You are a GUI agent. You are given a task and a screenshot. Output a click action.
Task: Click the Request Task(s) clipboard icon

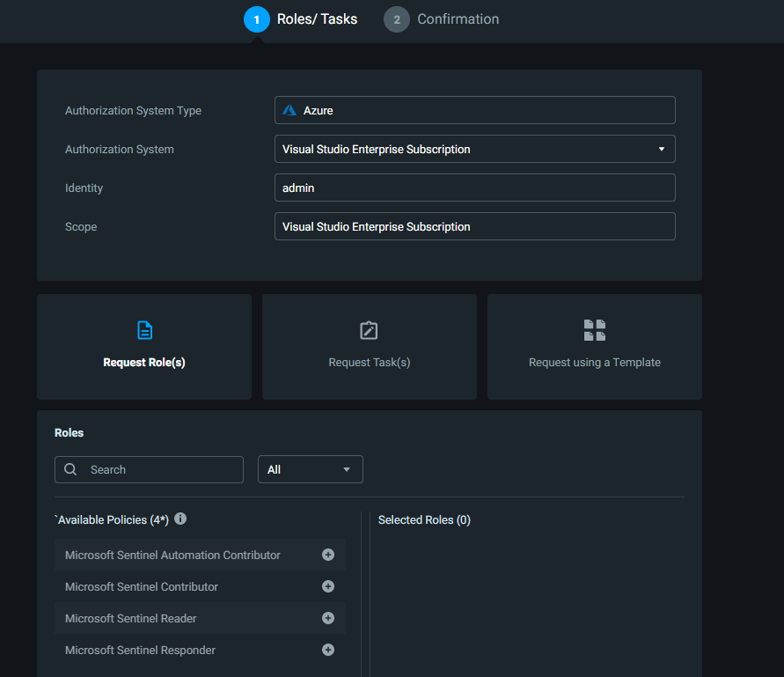(369, 330)
